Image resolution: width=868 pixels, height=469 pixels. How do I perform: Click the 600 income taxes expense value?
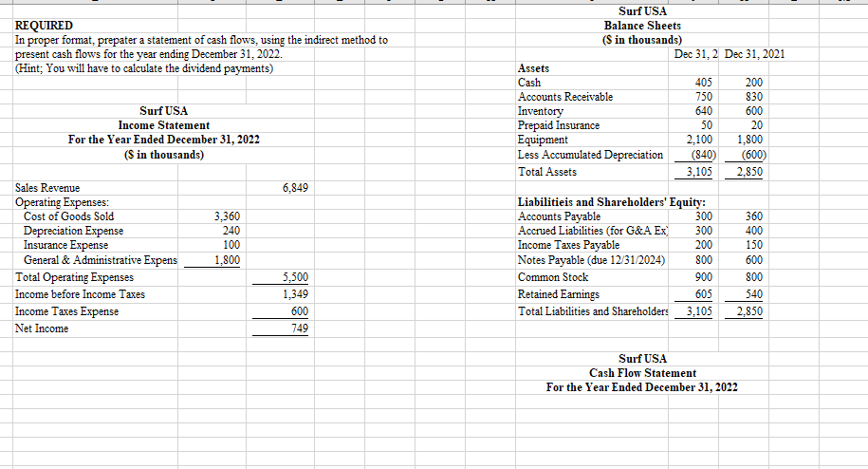pos(300,311)
